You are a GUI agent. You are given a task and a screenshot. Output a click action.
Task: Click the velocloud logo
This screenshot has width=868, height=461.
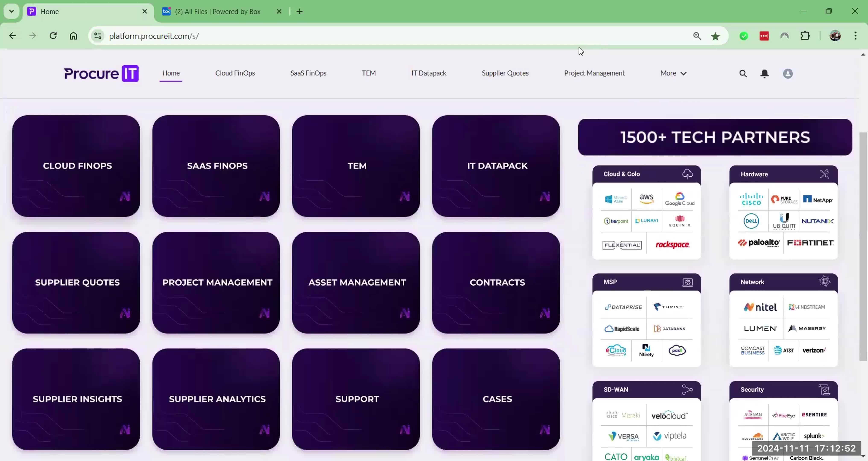pos(669,415)
